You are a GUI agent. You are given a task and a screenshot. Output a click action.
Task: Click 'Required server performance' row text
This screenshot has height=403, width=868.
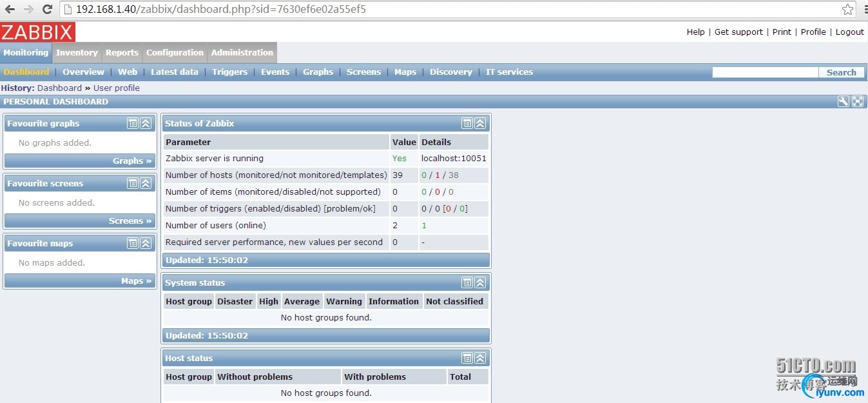click(274, 242)
